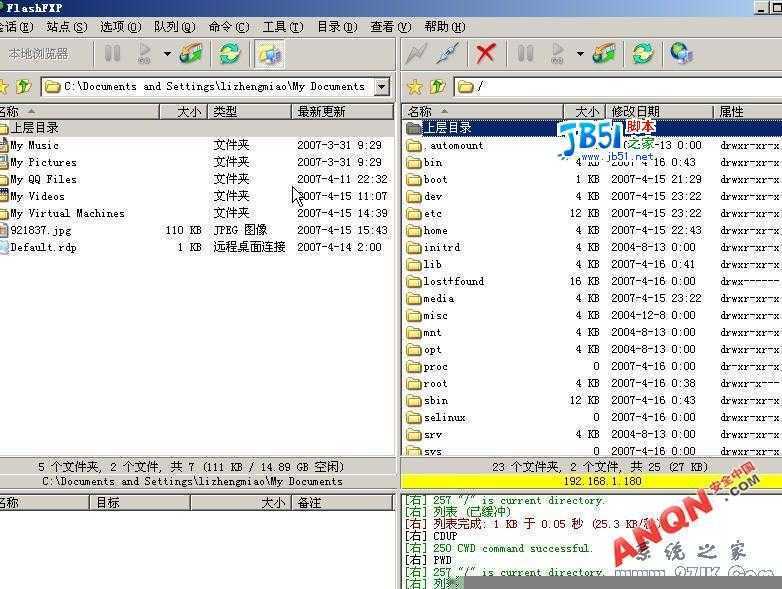Select the remote selinux folder

(444, 417)
